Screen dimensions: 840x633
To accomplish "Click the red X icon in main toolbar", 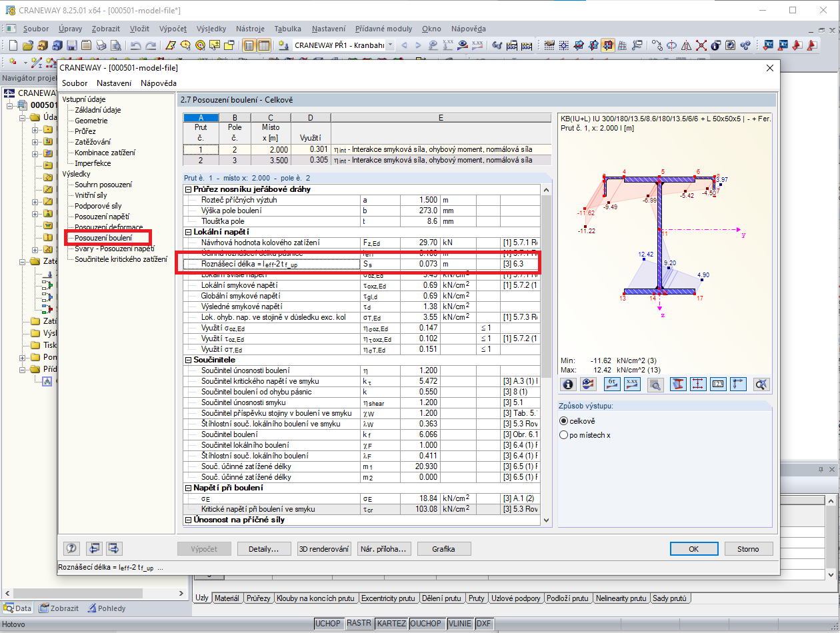I will tap(701, 45).
